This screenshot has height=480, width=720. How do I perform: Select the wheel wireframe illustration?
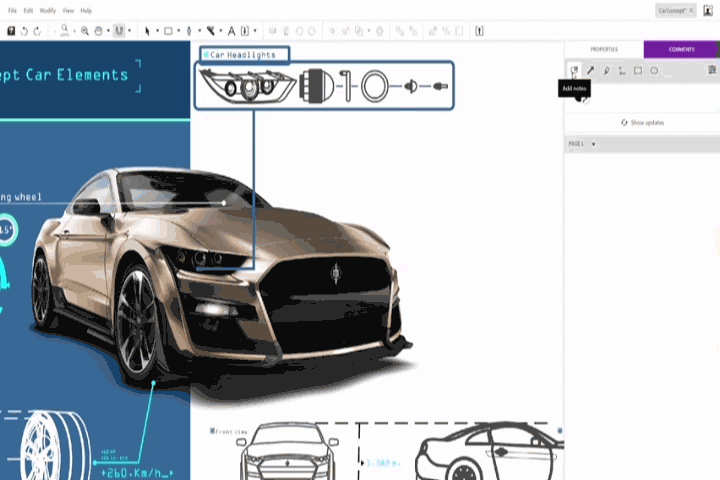(55, 446)
